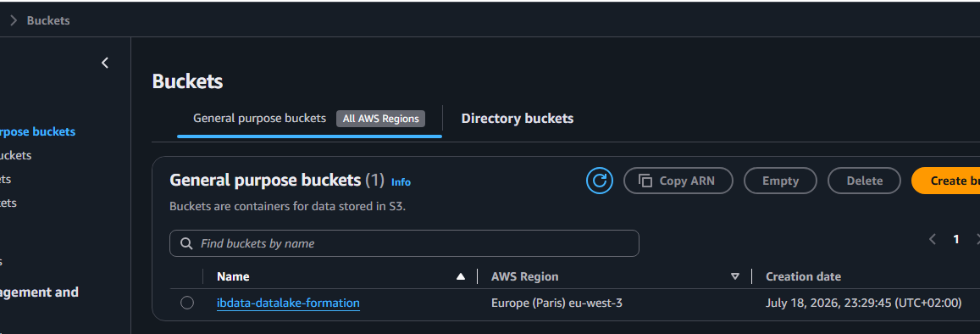980x334 pixels.
Task: Click the Europe (Paris) eu-west-3 cell
Action: coord(556,303)
